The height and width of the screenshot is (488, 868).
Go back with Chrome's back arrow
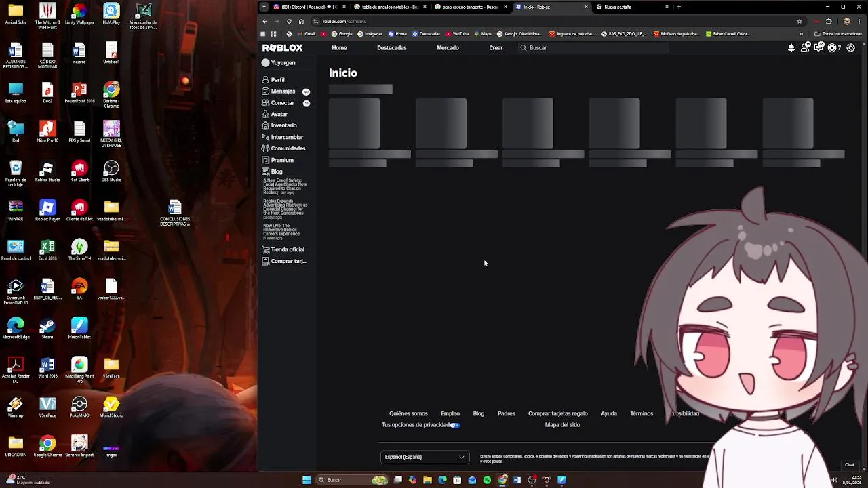tap(264, 21)
